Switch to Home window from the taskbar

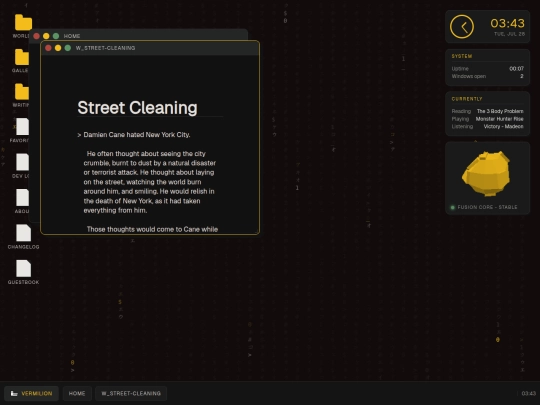click(77, 393)
